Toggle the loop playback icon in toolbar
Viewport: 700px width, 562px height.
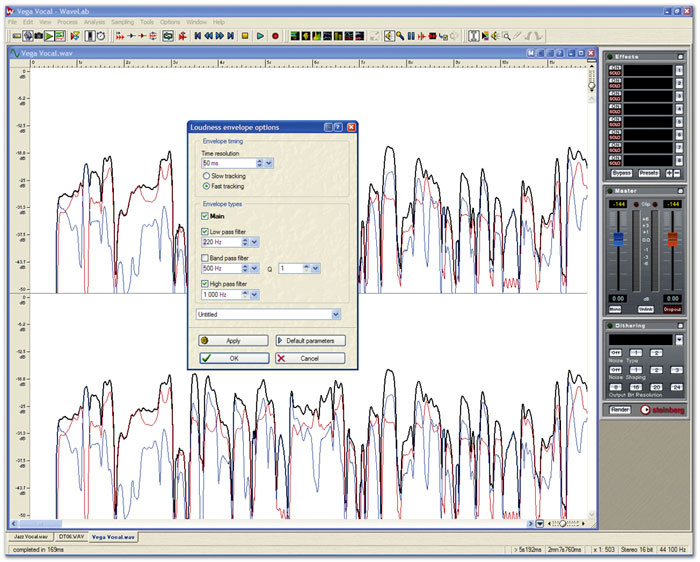coord(168,36)
